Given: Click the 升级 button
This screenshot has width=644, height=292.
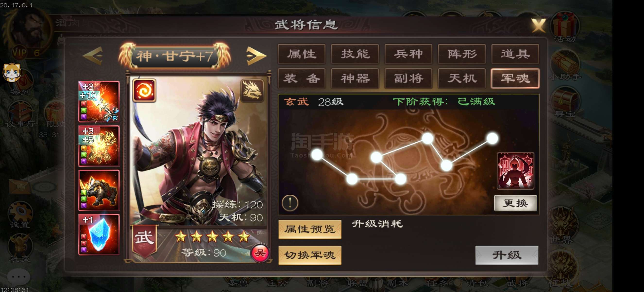Looking at the screenshot, I should 507,255.
